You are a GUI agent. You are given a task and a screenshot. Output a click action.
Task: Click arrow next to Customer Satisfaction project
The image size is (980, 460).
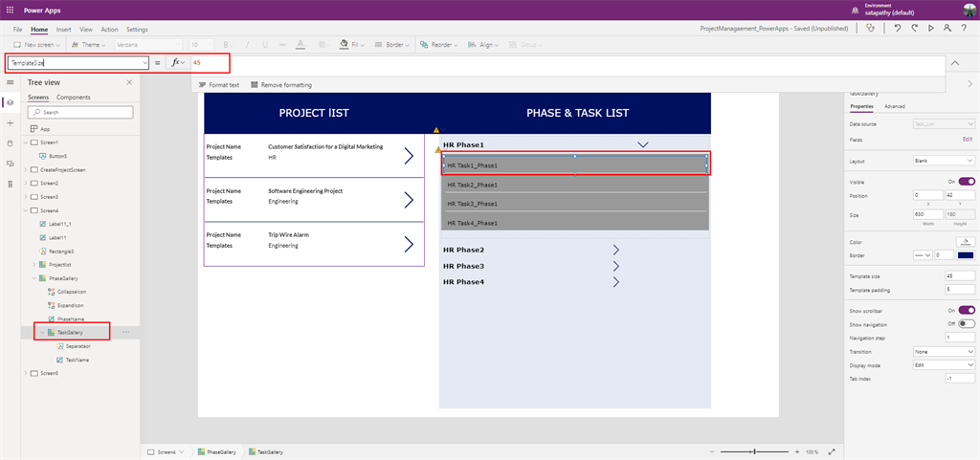[x=409, y=156]
